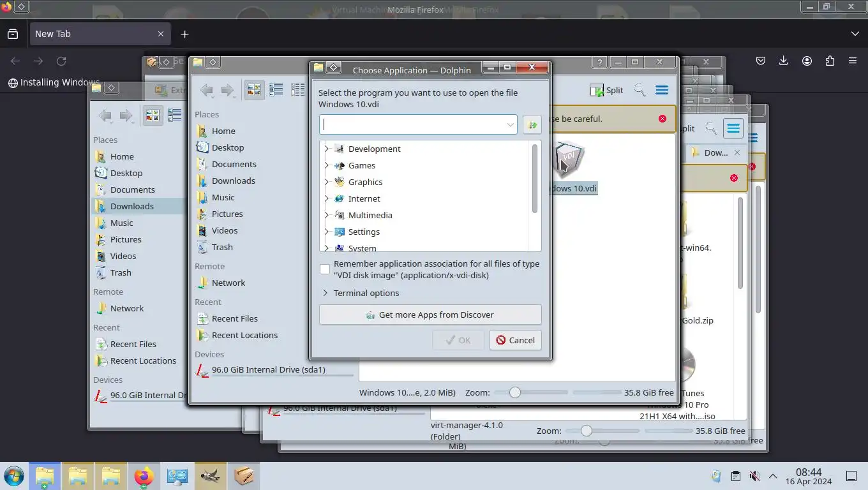This screenshot has height=490, width=868.
Task: Click the application list scrollbar in dialog
Action: (535, 179)
